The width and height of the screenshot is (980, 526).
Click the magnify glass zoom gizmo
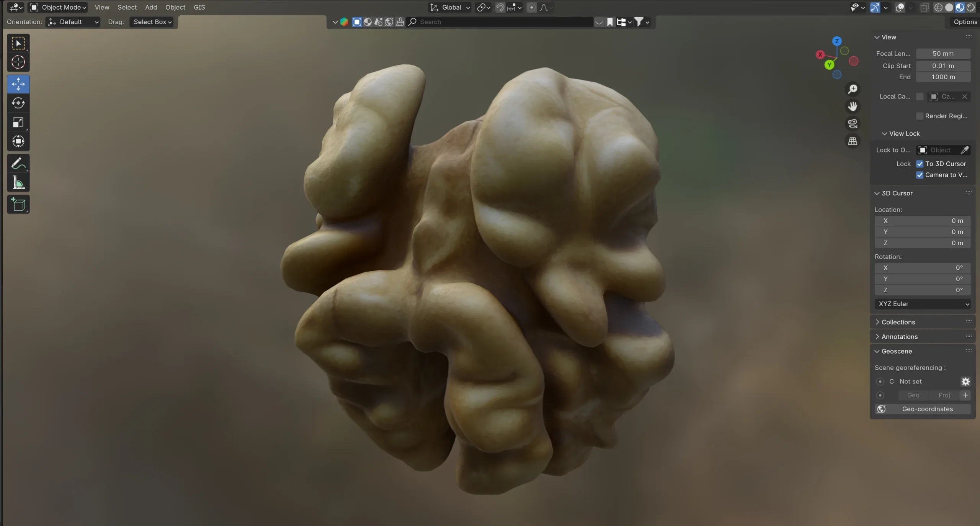click(853, 89)
